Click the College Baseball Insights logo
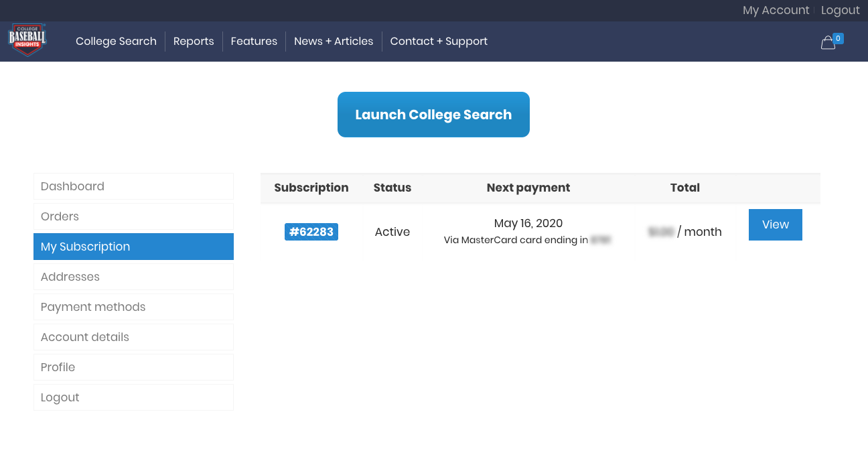 coord(27,40)
